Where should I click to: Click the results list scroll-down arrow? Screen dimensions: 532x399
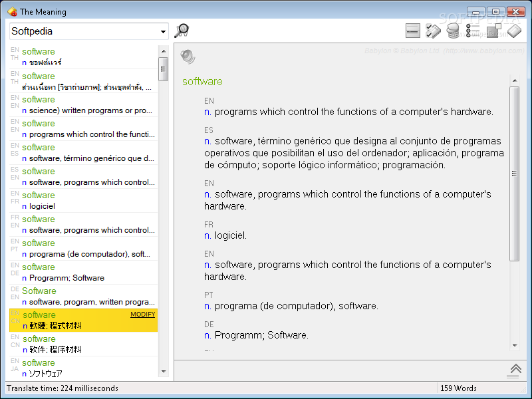tap(164, 372)
